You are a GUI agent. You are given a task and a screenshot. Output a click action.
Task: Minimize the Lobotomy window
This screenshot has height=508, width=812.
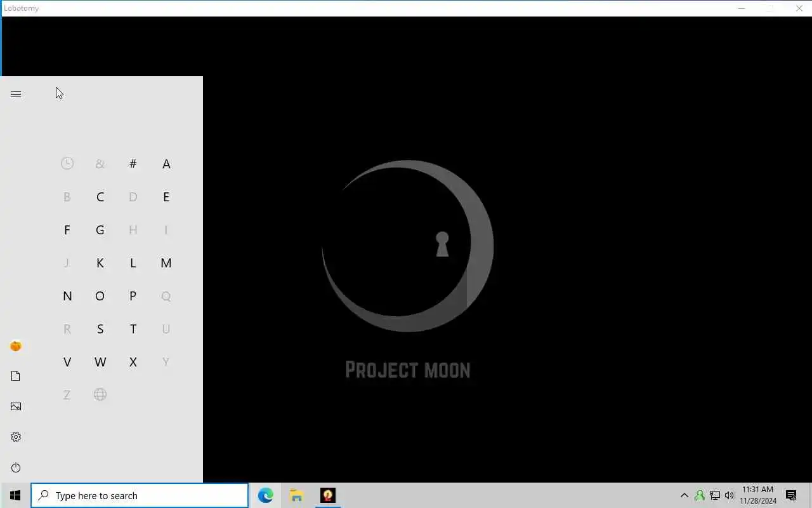(742, 8)
